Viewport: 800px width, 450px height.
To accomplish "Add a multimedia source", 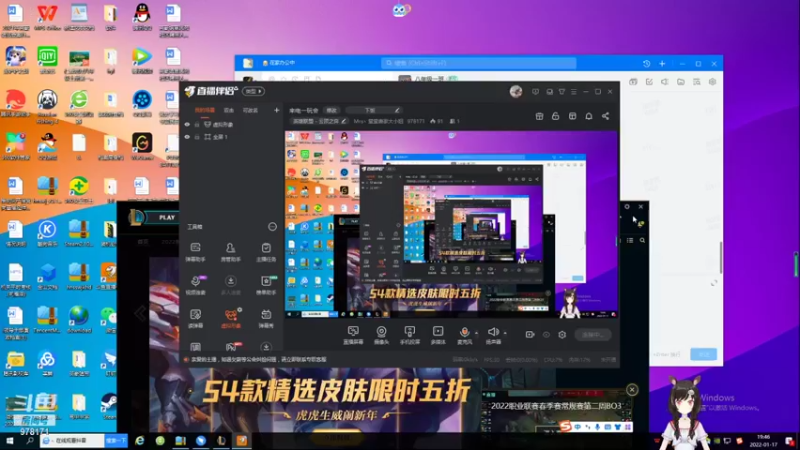I will (438, 335).
